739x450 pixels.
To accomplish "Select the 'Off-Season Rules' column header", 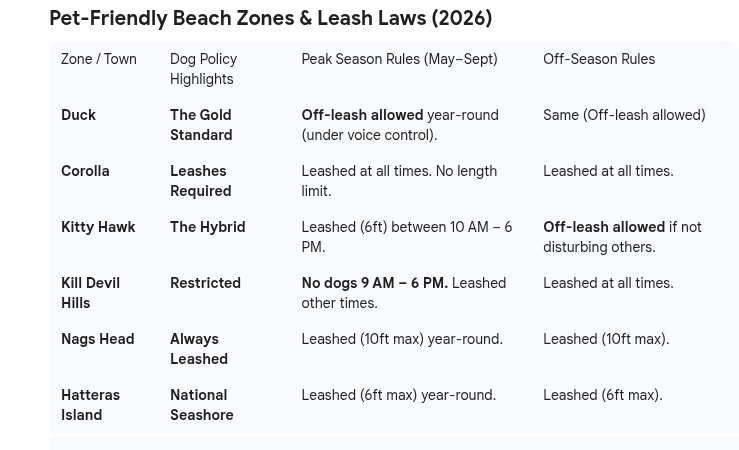I will (x=599, y=59).
